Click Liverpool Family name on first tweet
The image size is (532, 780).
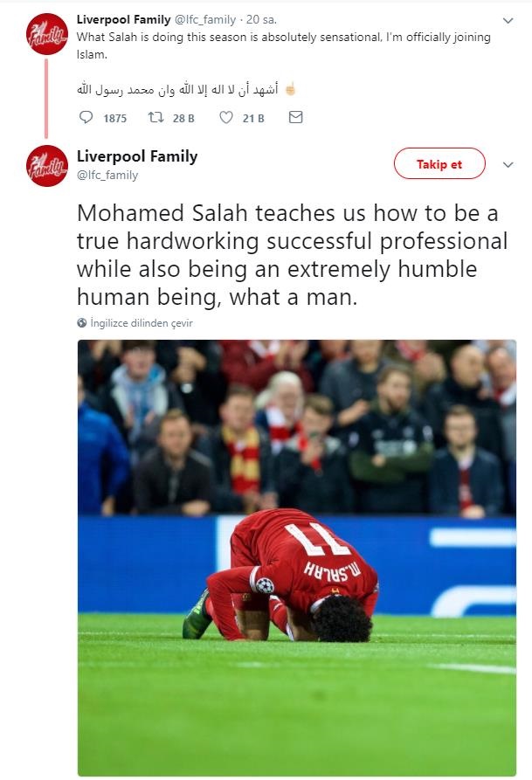pos(123,19)
